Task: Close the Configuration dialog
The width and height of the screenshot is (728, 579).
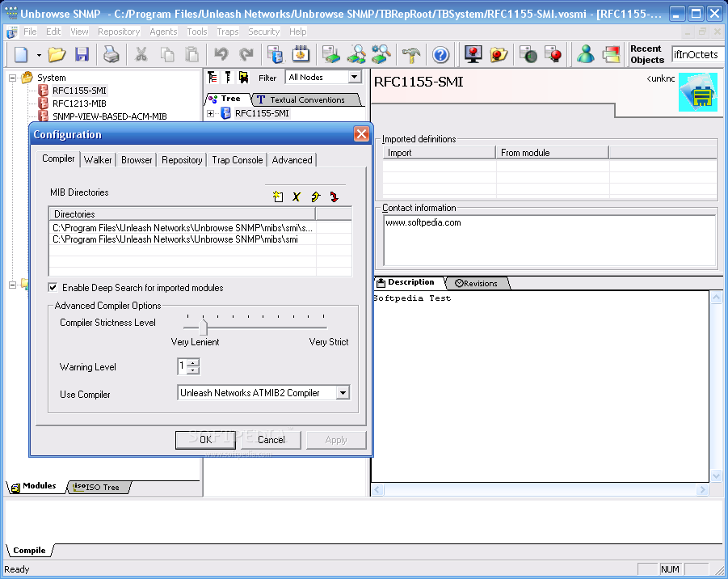Action: click(x=361, y=134)
